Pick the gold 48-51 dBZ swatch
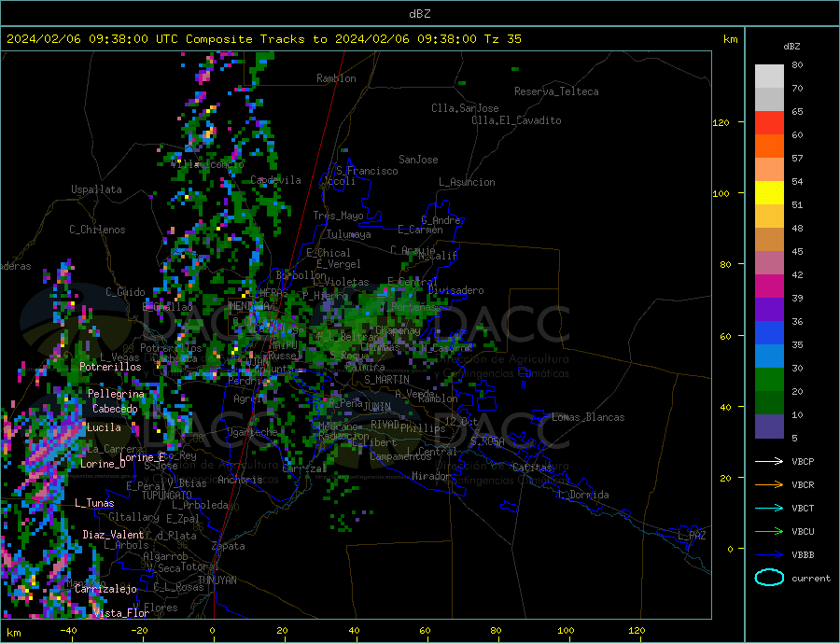 (769, 217)
